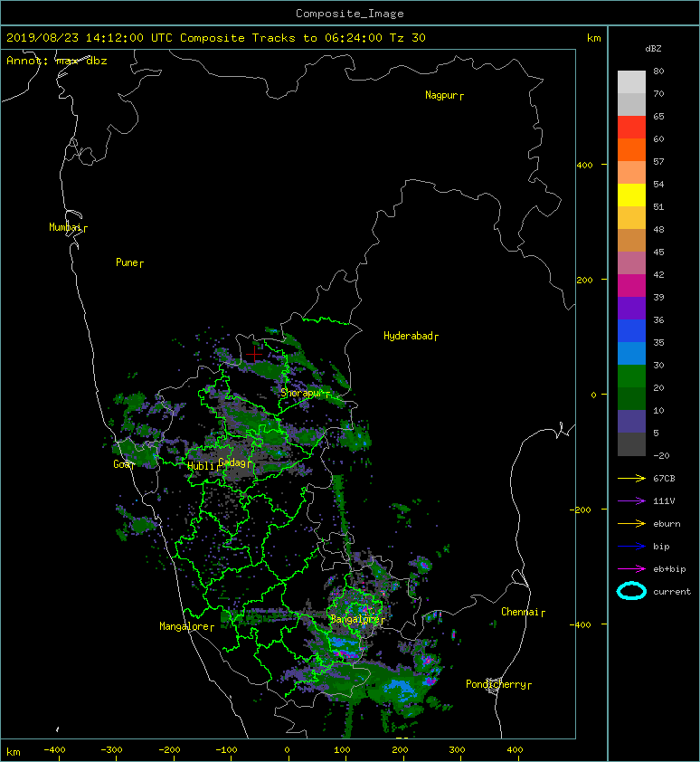700x762 pixels.
Task: Pick the light gray 70–80 dBZ swatch
Action: point(631,82)
